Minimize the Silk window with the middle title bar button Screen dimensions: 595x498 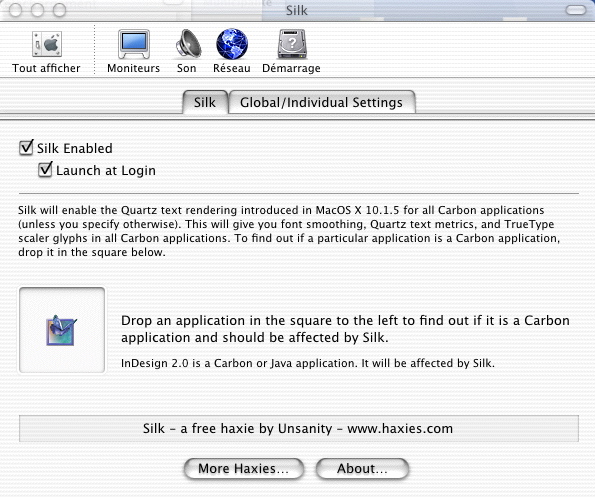(x=37, y=10)
